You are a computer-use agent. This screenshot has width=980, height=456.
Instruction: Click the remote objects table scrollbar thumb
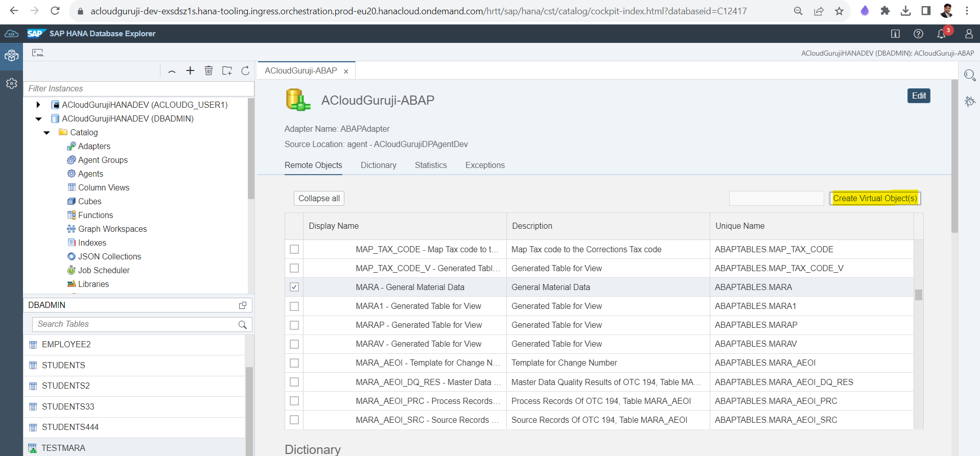coord(918,295)
